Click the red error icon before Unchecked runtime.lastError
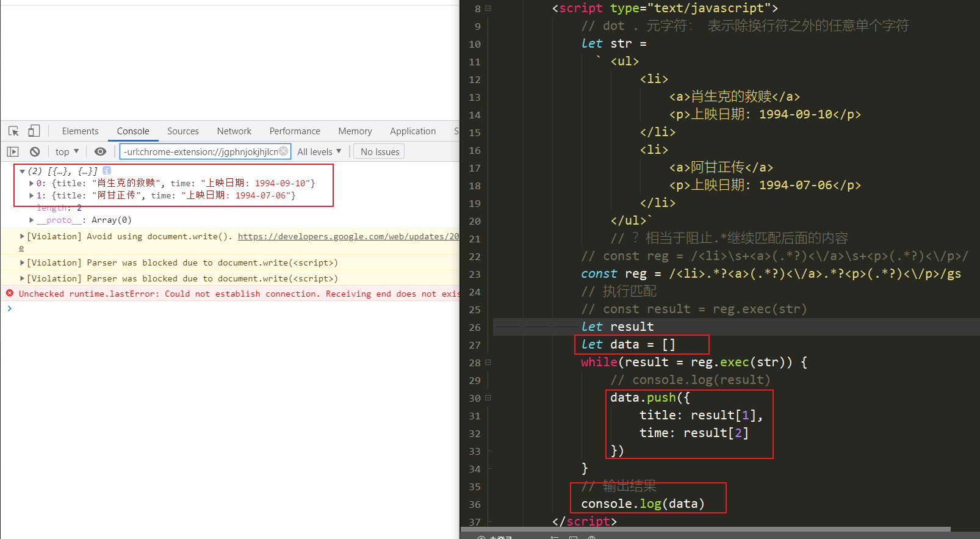Image resolution: width=980 pixels, height=539 pixels. click(x=10, y=294)
